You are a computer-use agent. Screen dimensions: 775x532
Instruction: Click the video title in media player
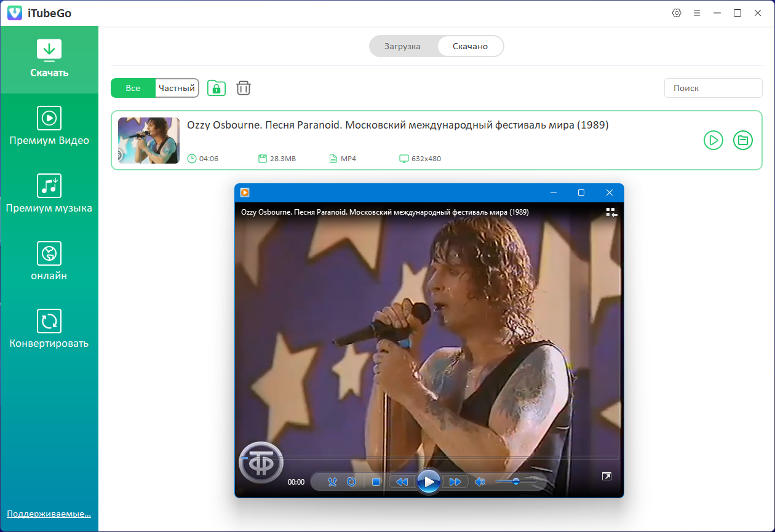click(x=385, y=212)
